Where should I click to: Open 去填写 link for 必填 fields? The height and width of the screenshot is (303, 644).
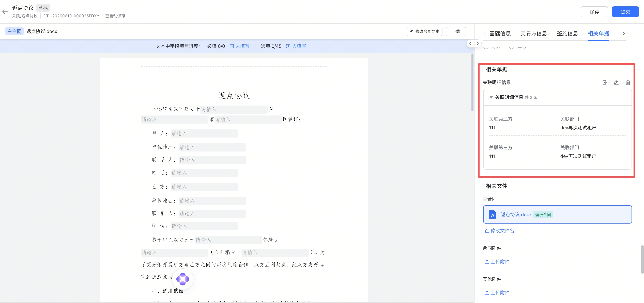(239, 46)
